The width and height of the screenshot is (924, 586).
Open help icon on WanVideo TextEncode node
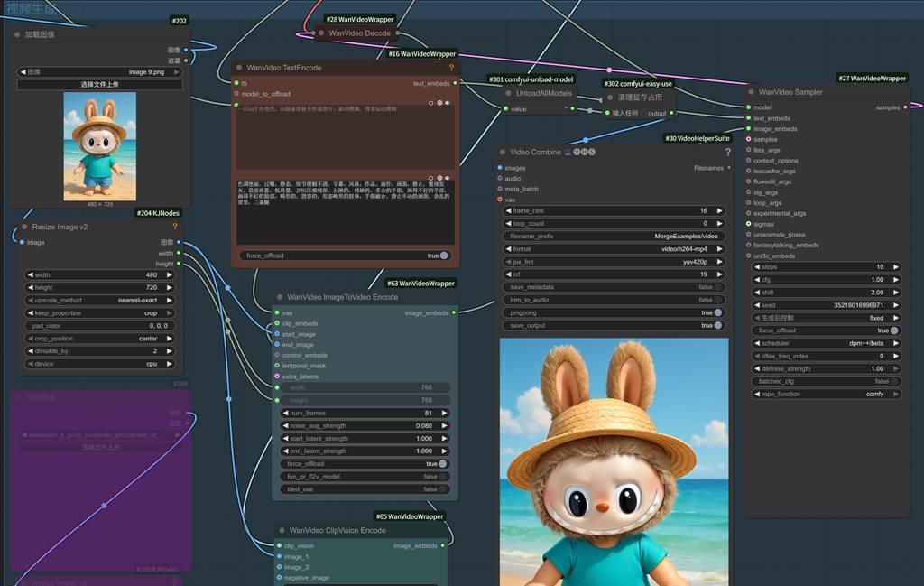pyautogui.click(x=451, y=68)
